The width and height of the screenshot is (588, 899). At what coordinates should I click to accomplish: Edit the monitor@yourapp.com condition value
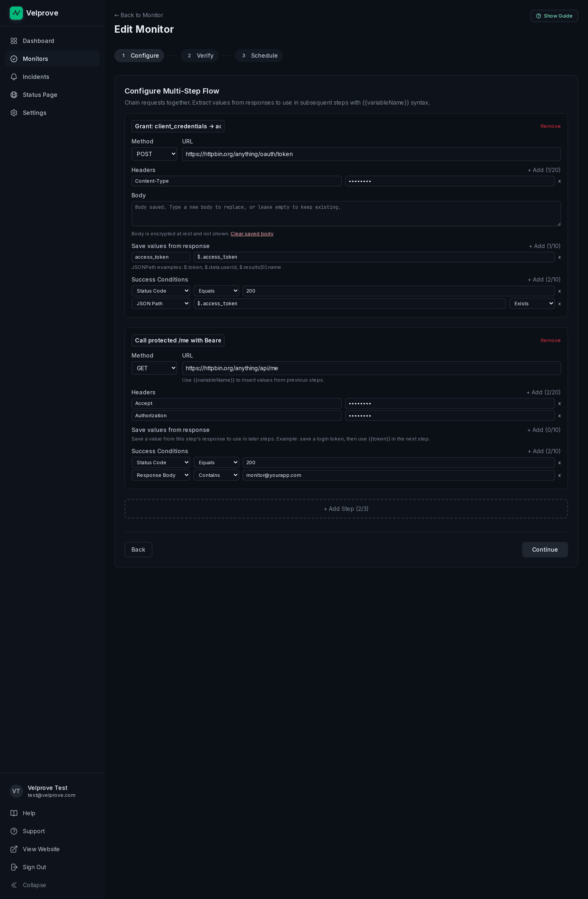click(x=399, y=475)
